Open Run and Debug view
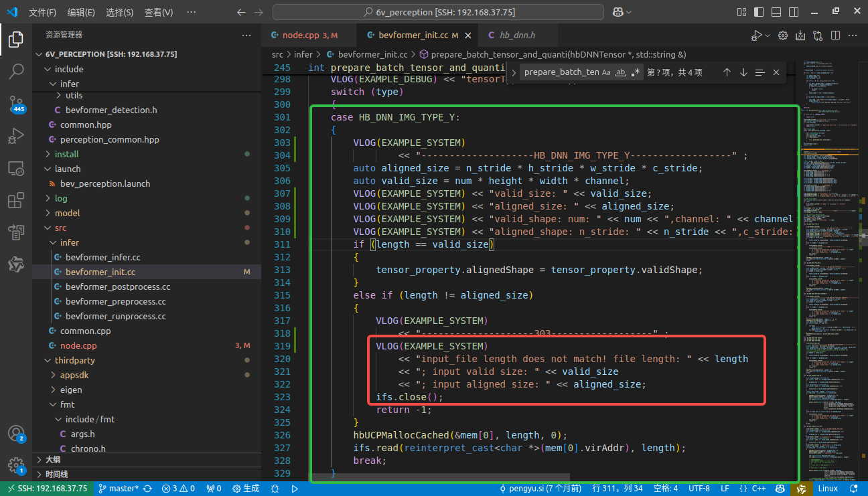 tap(16, 137)
